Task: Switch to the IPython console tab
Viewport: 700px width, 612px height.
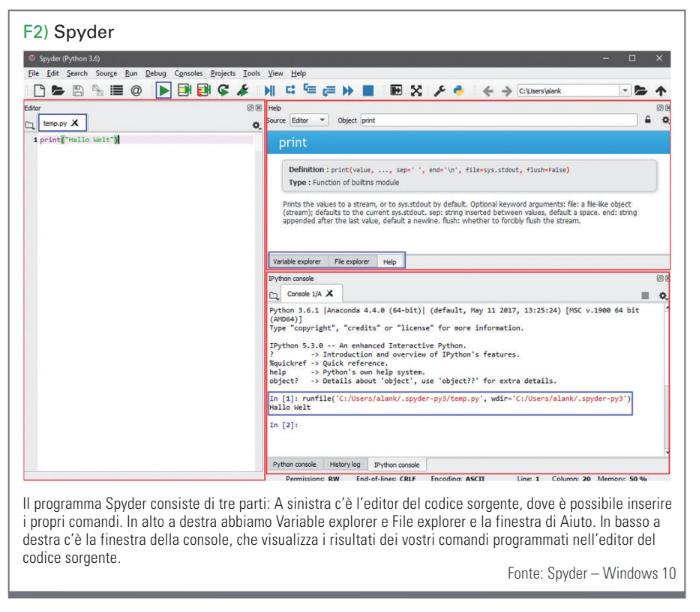Action: point(397,465)
